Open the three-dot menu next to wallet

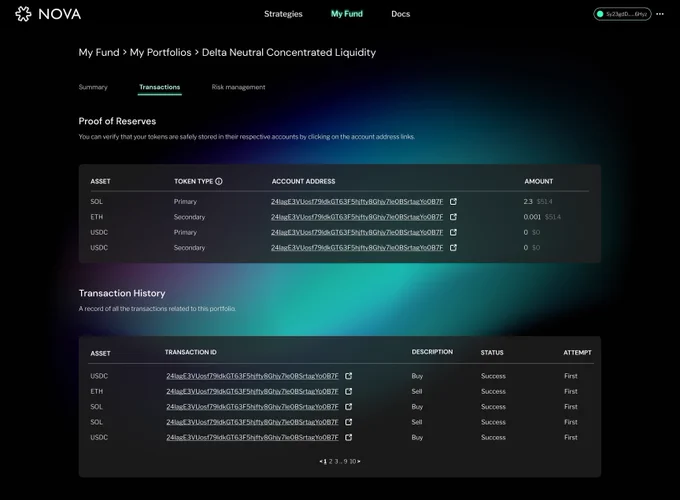click(660, 14)
